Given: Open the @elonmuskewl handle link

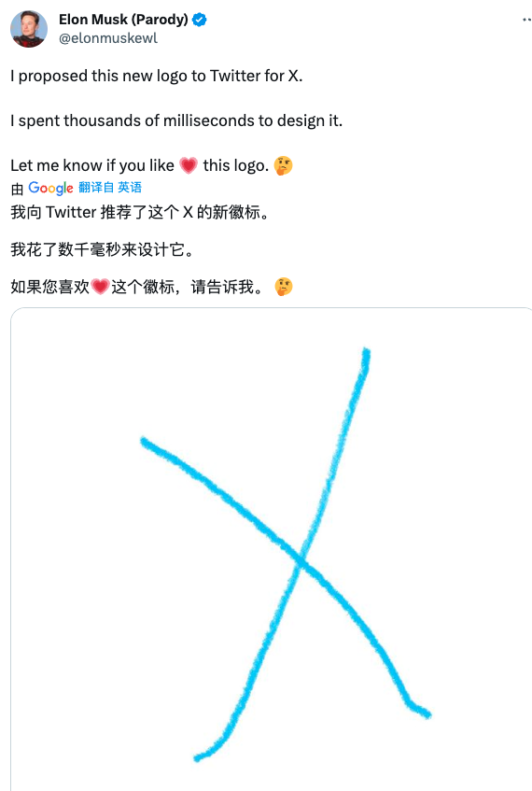Looking at the screenshot, I should (x=108, y=38).
